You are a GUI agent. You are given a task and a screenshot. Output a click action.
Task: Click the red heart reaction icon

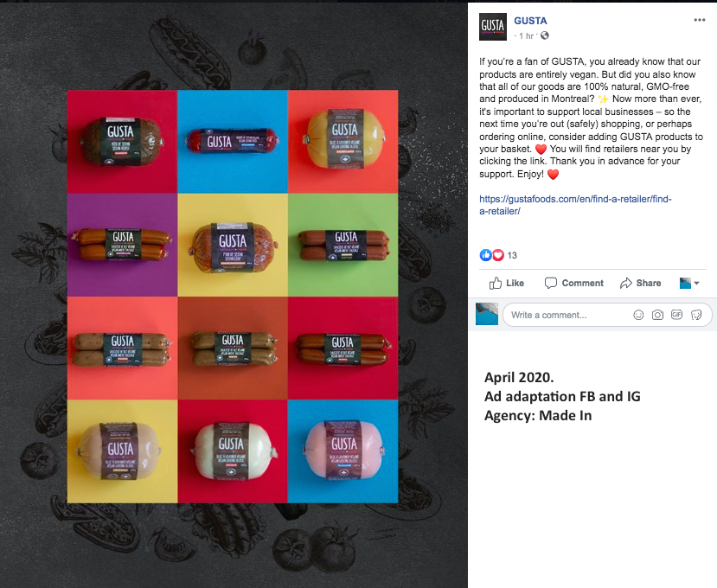coord(498,255)
